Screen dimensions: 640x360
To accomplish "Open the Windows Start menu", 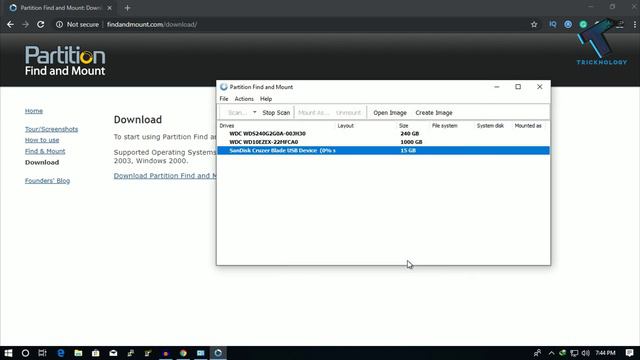I will (8, 353).
